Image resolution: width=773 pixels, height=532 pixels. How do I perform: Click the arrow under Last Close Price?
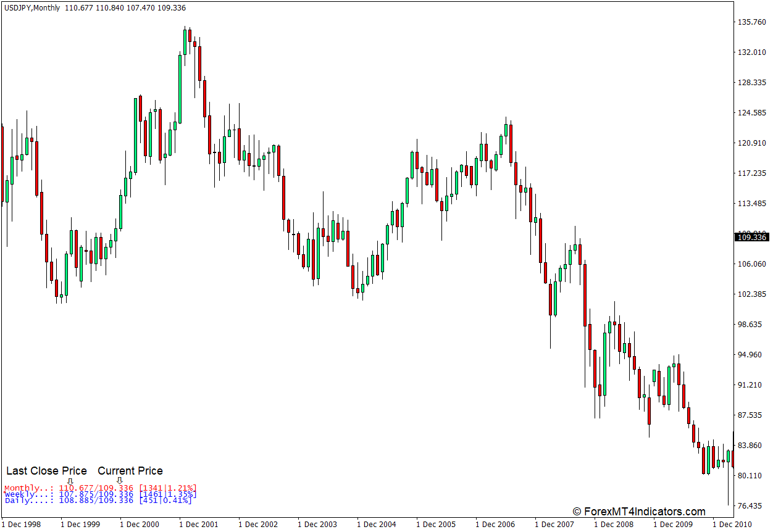pos(70,481)
